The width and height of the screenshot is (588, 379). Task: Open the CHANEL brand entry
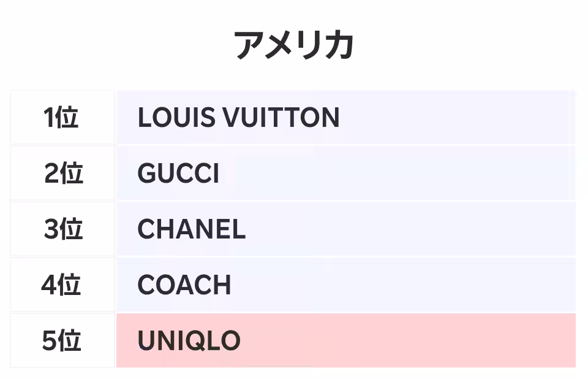tap(191, 229)
